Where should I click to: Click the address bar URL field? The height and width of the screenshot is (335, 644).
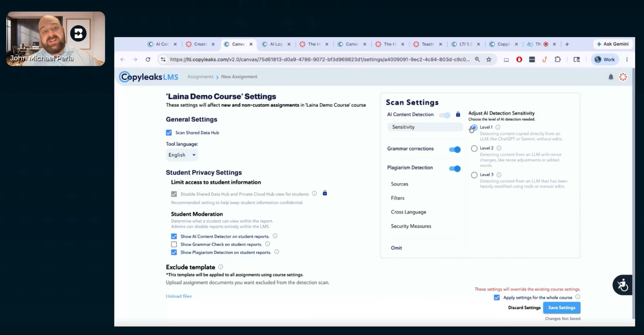[320, 60]
